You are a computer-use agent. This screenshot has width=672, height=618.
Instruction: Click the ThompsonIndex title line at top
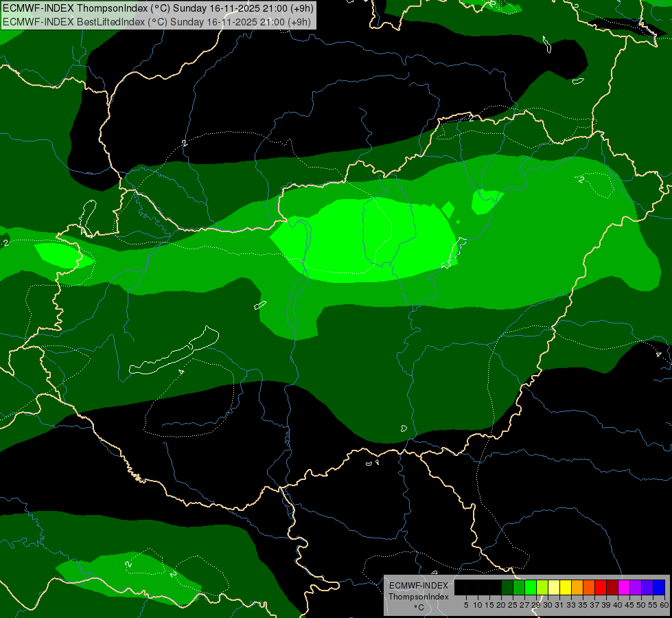coord(158,8)
